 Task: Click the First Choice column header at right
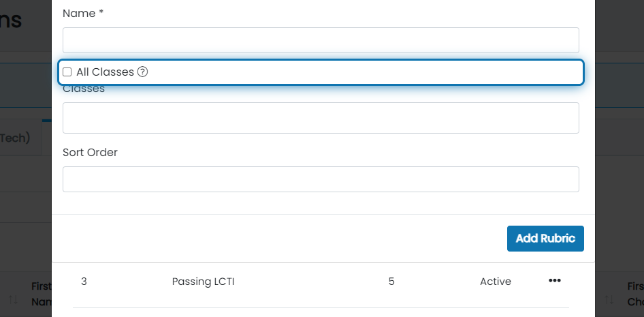[635, 294]
